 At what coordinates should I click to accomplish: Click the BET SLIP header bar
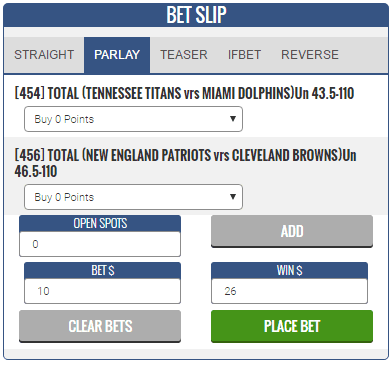196,15
